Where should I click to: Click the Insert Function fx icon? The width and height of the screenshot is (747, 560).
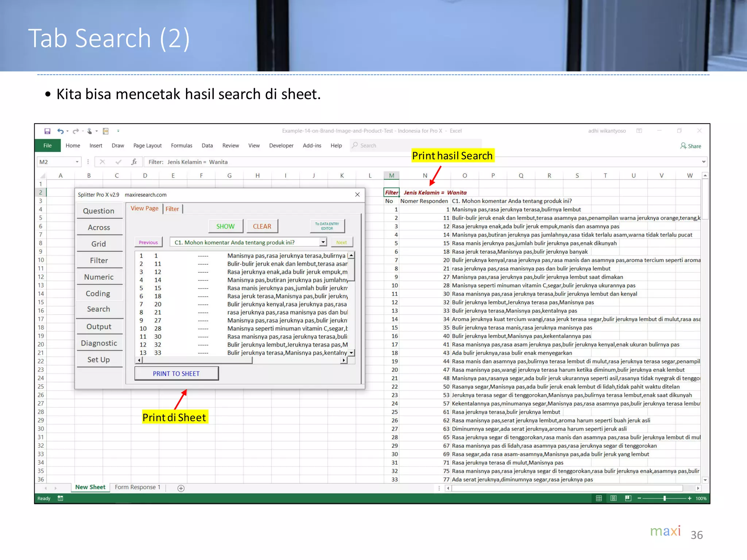coord(134,162)
